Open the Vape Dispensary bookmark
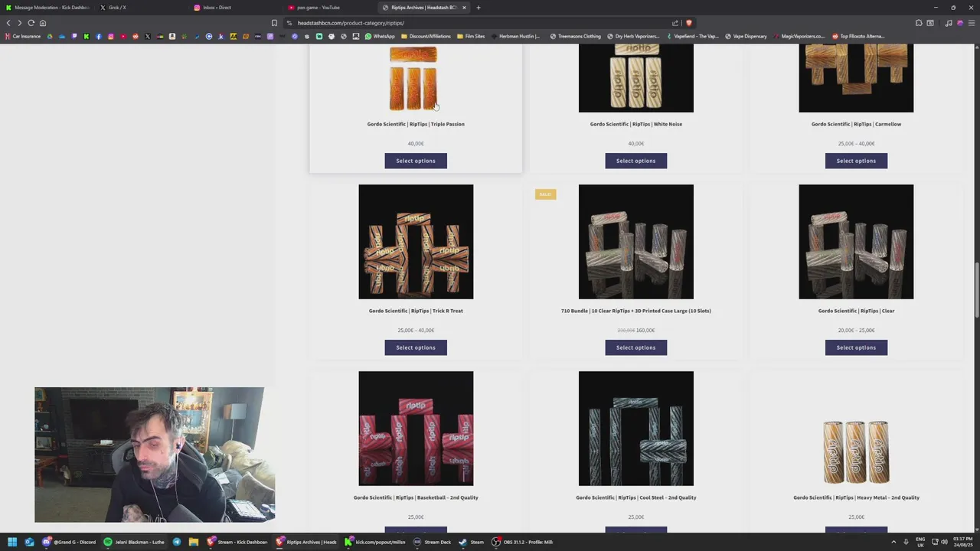Viewport: 980px width, 551px height. click(746, 36)
